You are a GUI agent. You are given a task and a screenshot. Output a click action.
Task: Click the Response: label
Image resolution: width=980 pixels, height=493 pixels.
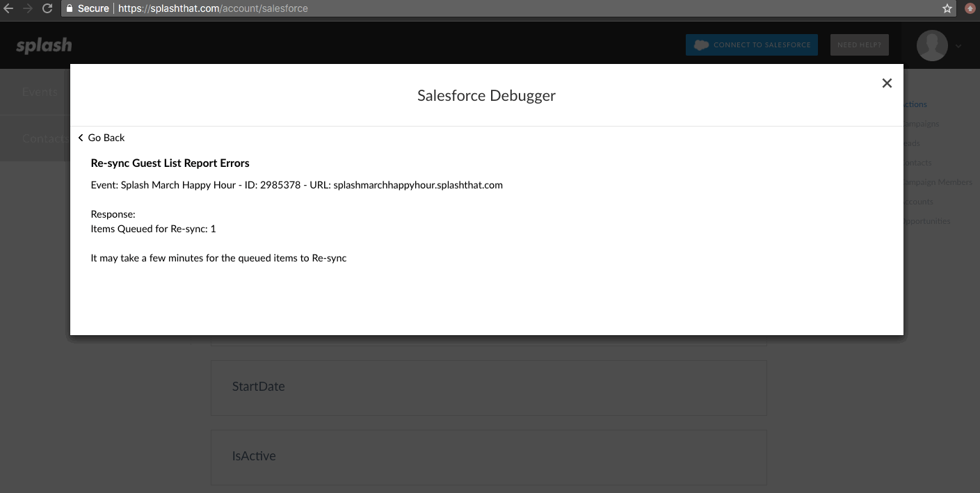113,215
